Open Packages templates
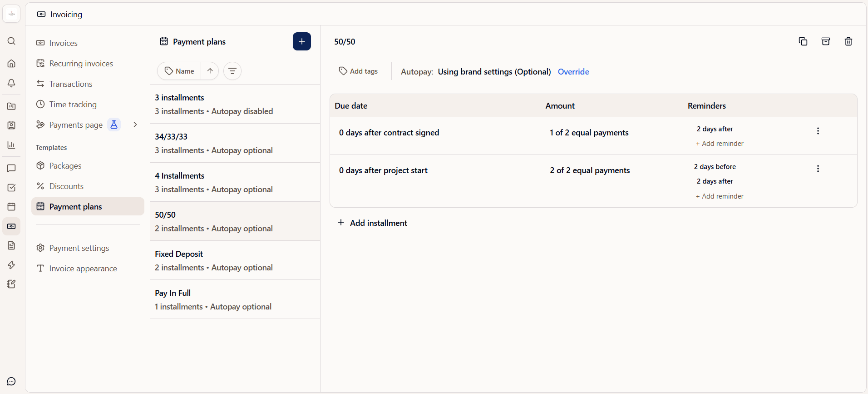The width and height of the screenshot is (868, 394). click(x=88, y=166)
